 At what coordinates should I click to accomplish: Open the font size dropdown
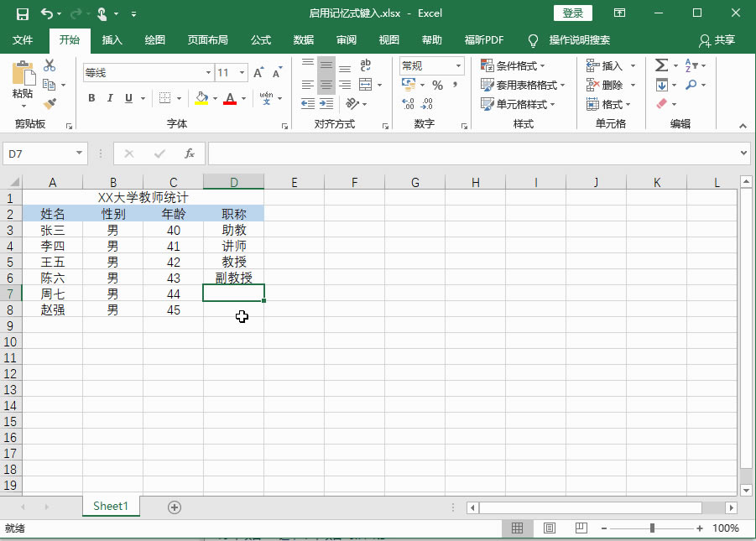(x=241, y=71)
